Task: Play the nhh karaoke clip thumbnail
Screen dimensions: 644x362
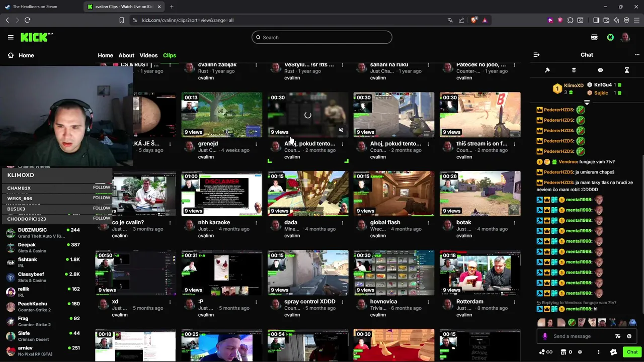Action: coord(222,194)
